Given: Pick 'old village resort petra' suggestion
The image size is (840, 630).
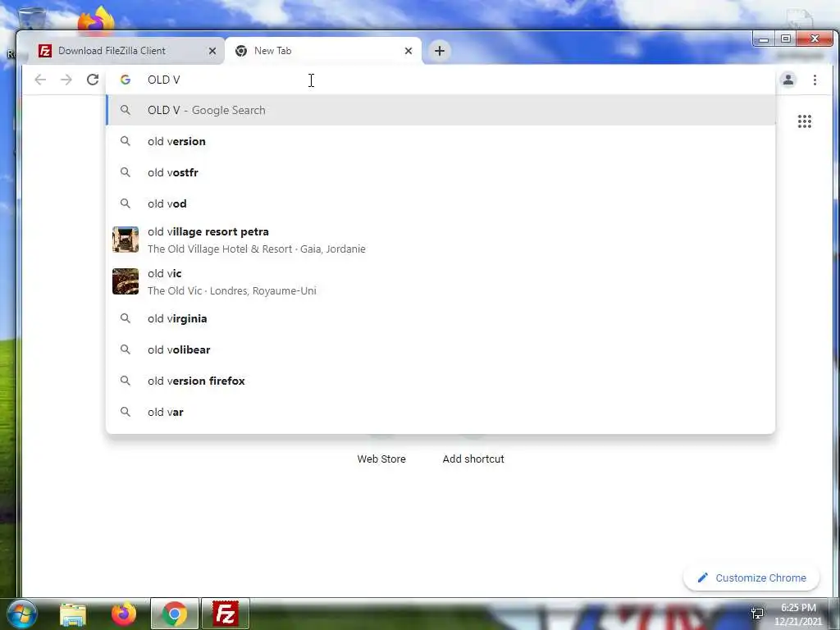Looking at the screenshot, I should pos(441,240).
